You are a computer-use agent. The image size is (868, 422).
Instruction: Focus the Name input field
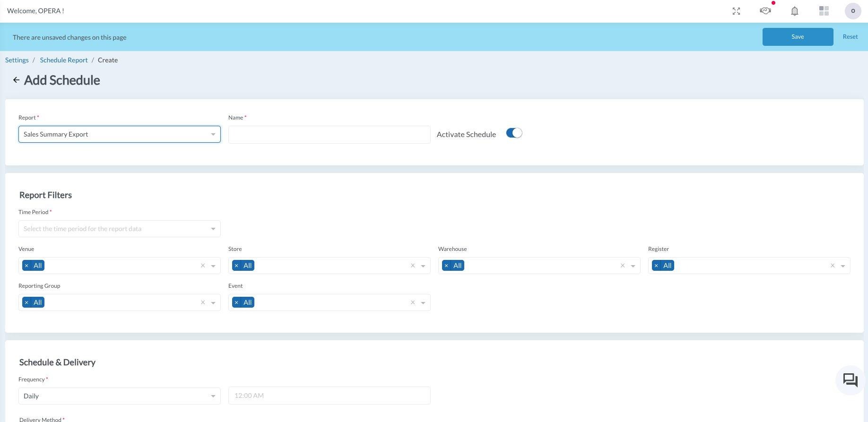pyautogui.click(x=330, y=135)
